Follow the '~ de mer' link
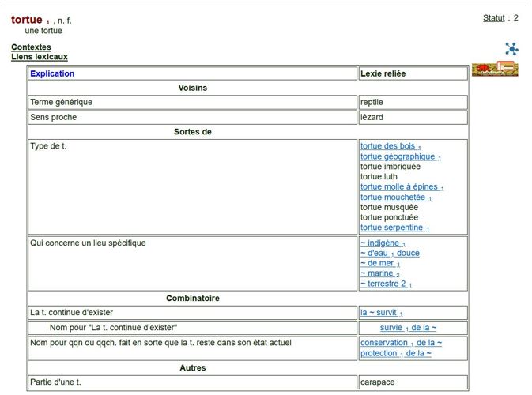Viewport: 532px width, 395px height. point(379,264)
